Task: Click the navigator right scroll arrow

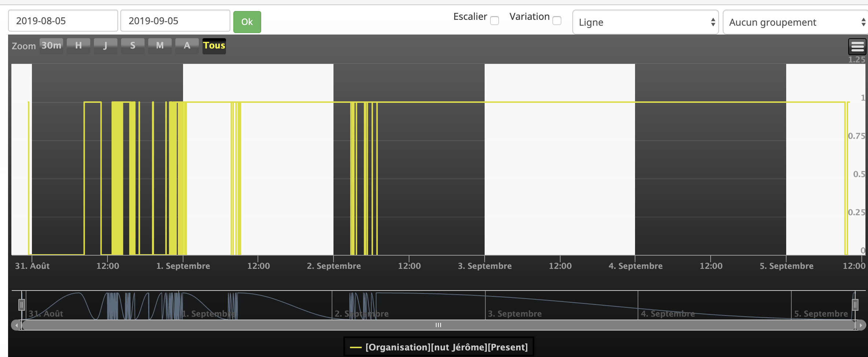Action: point(861,325)
